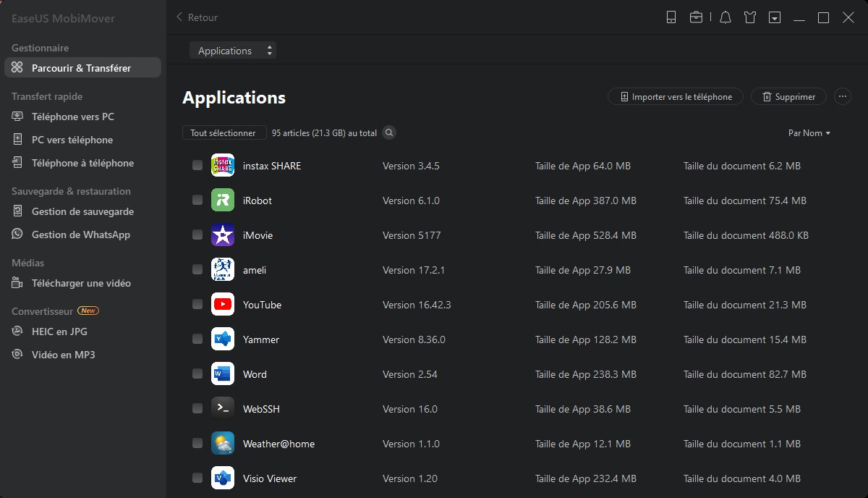Screen dimensions: 868x498
Task: Tick the Yammer checkbox
Action: click(197, 339)
